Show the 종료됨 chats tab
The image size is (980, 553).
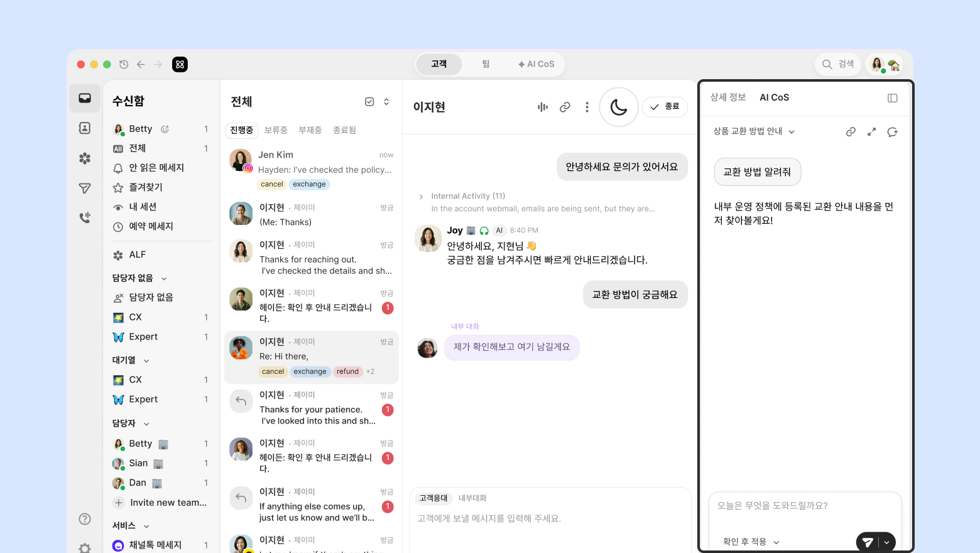pos(345,130)
